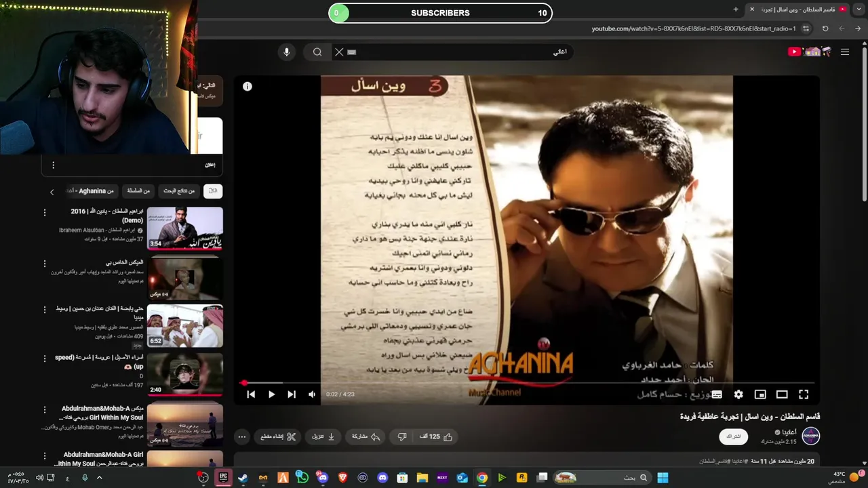Open Windows Start menu

(x=663, y=478)
